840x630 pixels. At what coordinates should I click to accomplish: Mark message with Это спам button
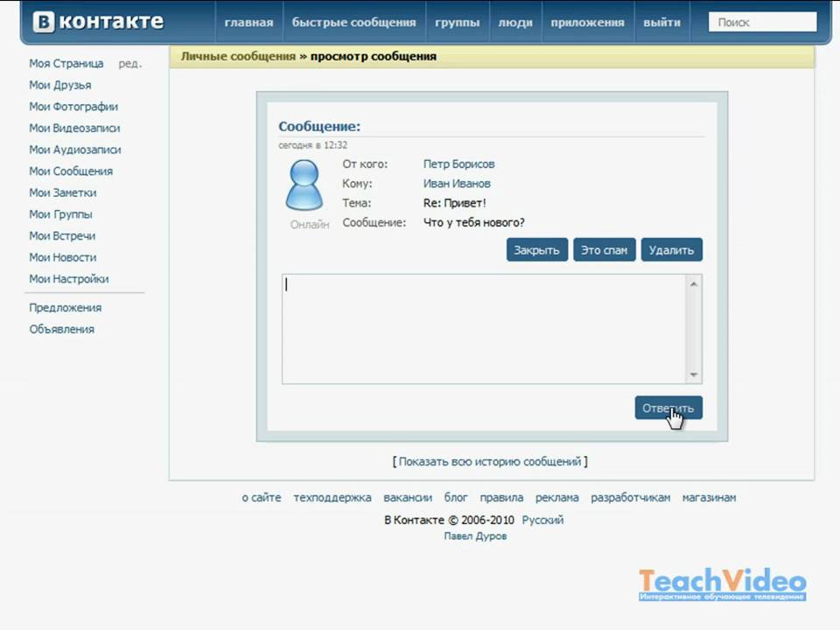[605, 249]
